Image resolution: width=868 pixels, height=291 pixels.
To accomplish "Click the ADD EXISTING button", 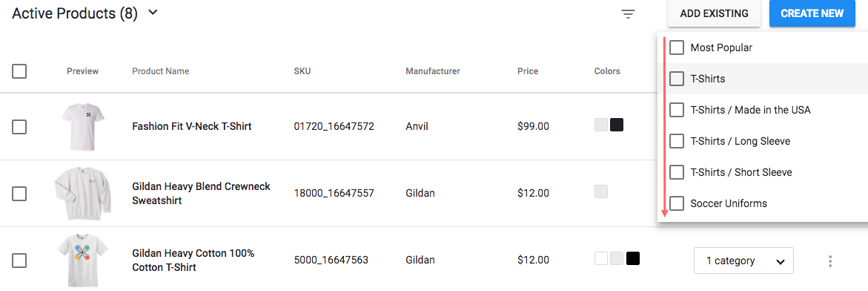I will click(x=714, y=13).
